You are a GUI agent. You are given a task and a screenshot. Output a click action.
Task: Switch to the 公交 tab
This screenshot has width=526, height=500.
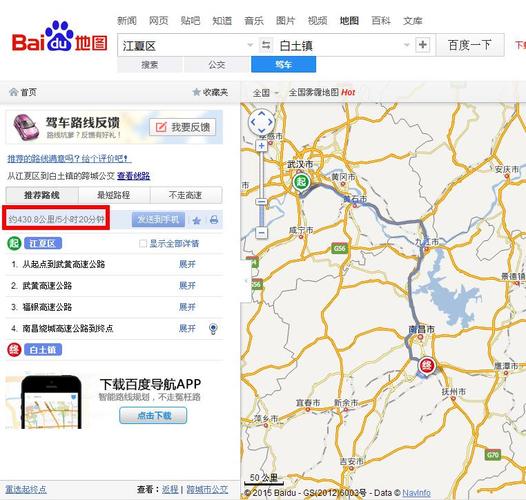click(x=217, y=64)
